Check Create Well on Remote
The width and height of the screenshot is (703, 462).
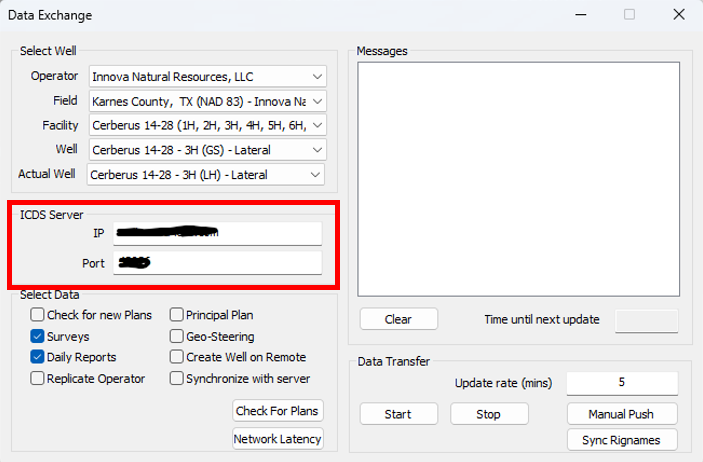coord(177,357)
